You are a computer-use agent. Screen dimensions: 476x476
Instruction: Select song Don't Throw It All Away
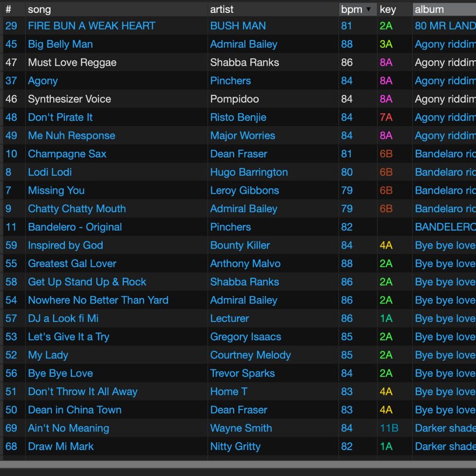click(83, 392)
